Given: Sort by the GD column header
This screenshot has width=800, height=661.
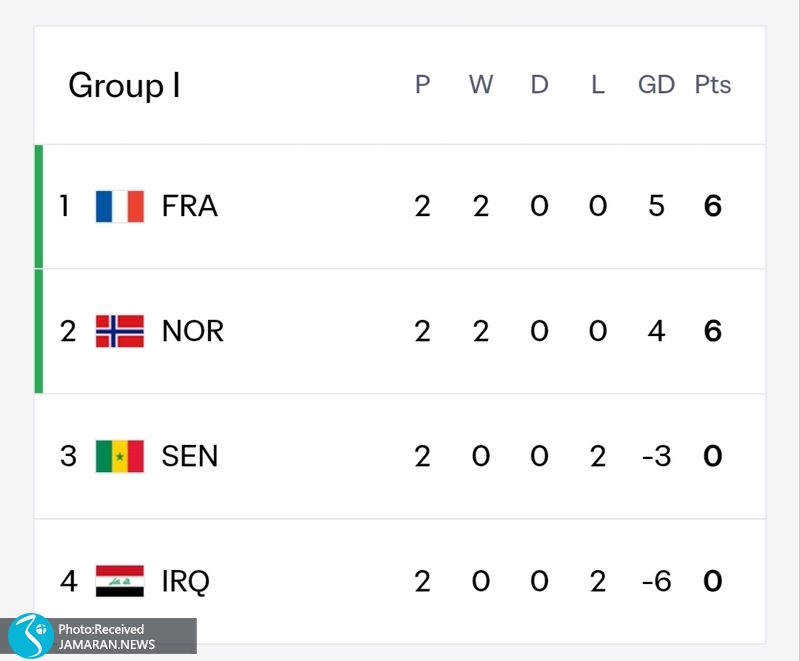Looking at the screenshot, I should tap(656, 84).
